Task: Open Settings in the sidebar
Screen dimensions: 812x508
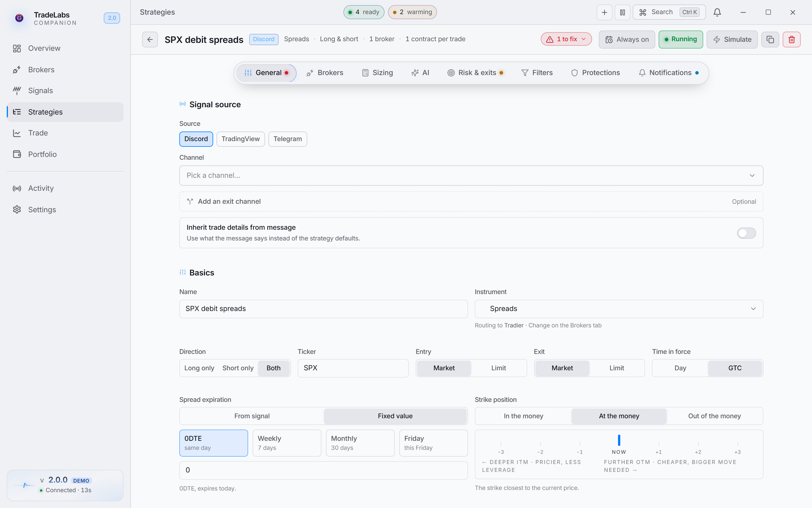Action: (65, 210)
